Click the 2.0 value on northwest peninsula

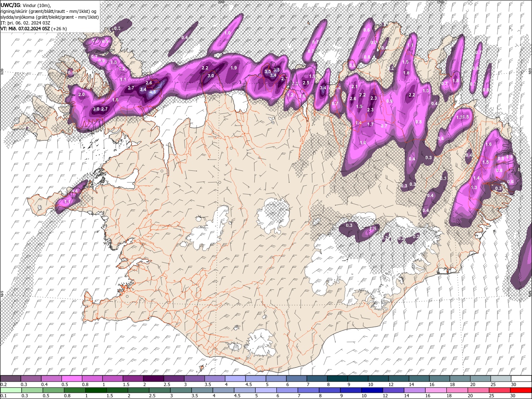point(81,95)
